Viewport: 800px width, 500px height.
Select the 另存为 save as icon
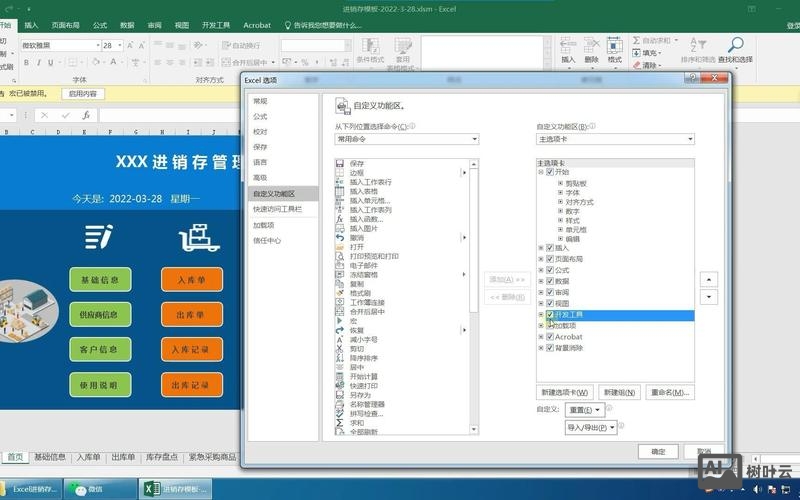(x=340, y=395)
